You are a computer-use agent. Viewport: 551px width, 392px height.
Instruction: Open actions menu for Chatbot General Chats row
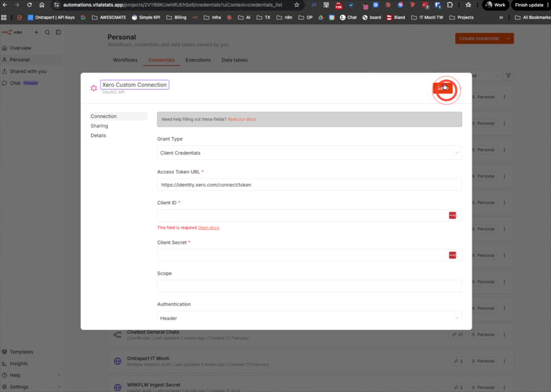coord(504,335)
